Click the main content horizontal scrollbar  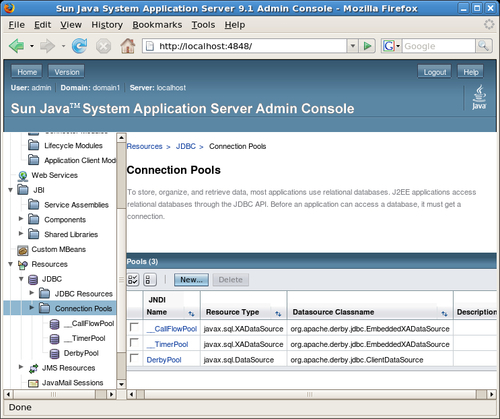point(310,394)
